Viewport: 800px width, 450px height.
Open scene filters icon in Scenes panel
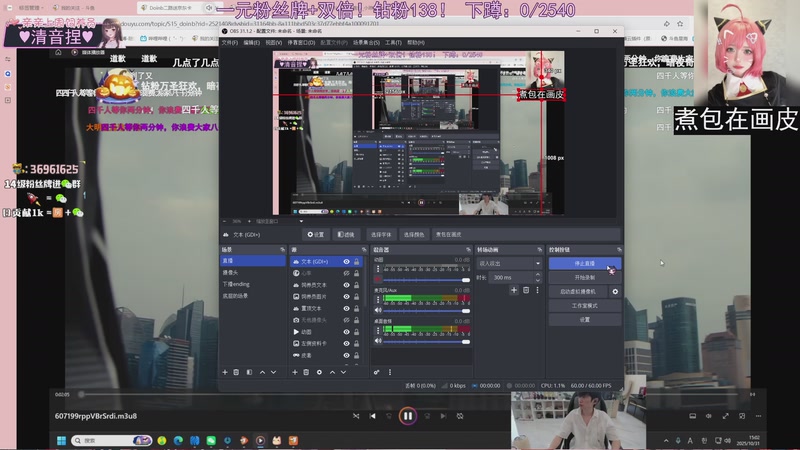249,372
